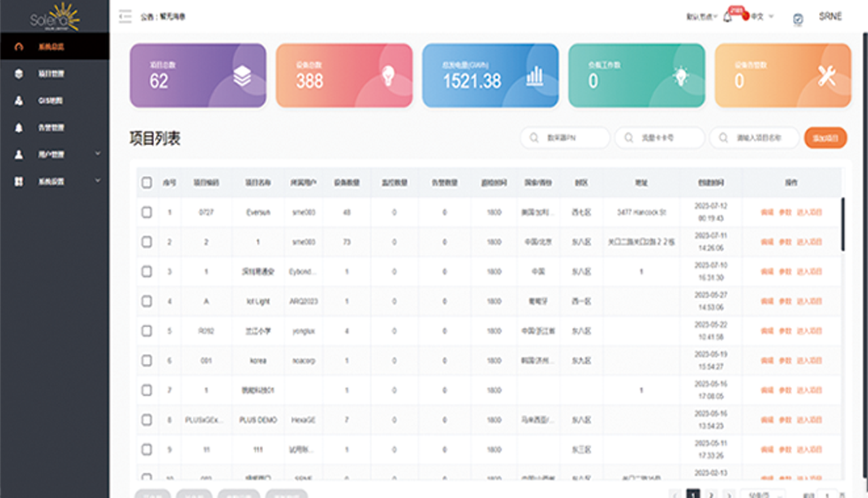The width and height of the screenshot is (868, 498).
Task: Click the address cell 3477 Hancock St
Action: 641,213
